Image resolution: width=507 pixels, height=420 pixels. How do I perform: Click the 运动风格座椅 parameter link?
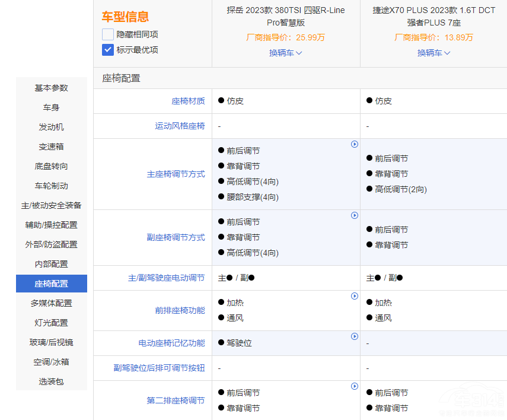pos(180,126)
